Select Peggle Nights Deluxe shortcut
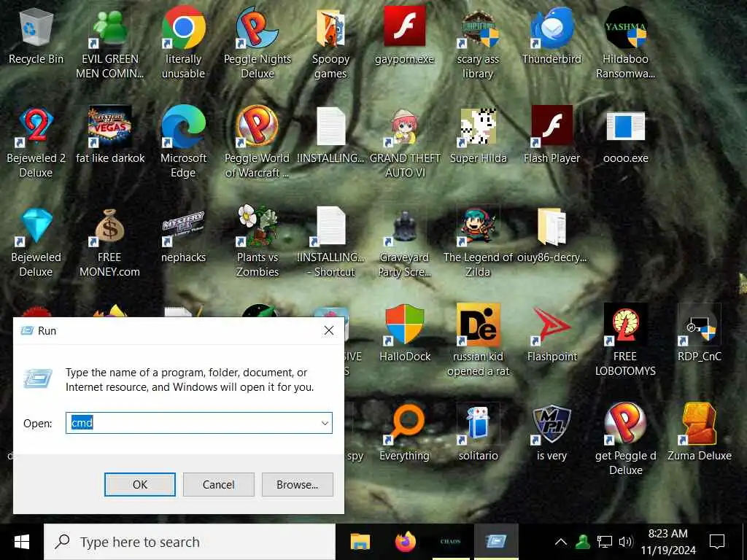This screenshot has height=560, width=747. 258,28
